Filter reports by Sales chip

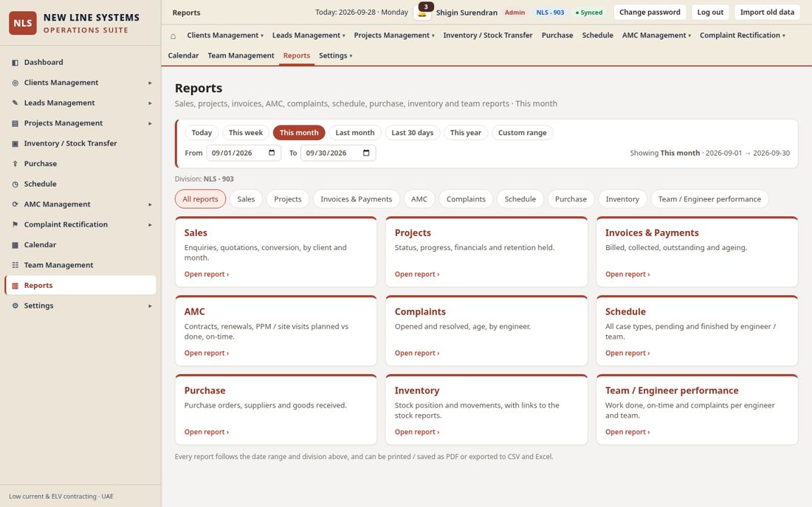pos(246,199)
